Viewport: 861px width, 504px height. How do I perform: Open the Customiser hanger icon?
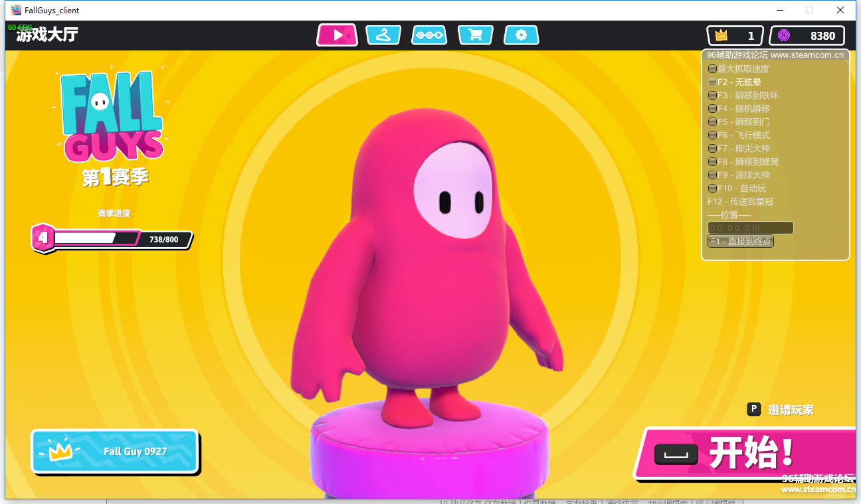coord(383,35)
